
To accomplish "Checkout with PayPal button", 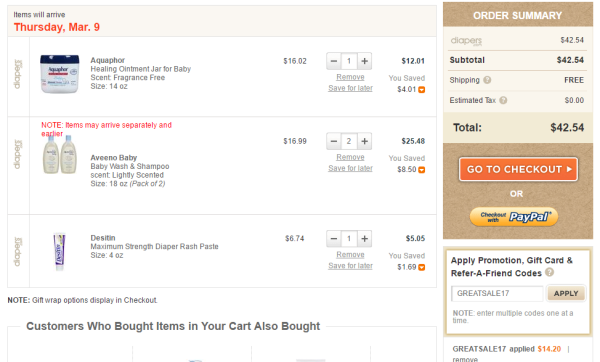I will (x=514, y=217).
